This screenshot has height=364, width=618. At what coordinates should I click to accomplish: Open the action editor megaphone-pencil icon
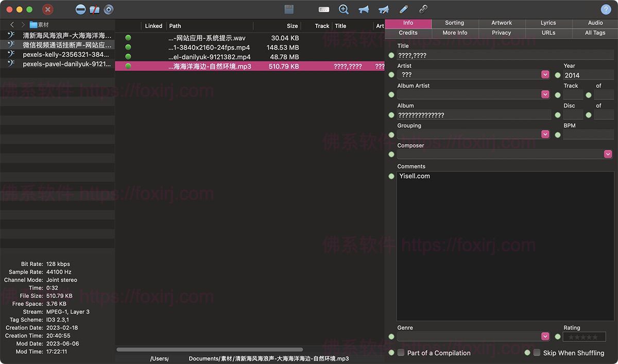pos(383,9)
